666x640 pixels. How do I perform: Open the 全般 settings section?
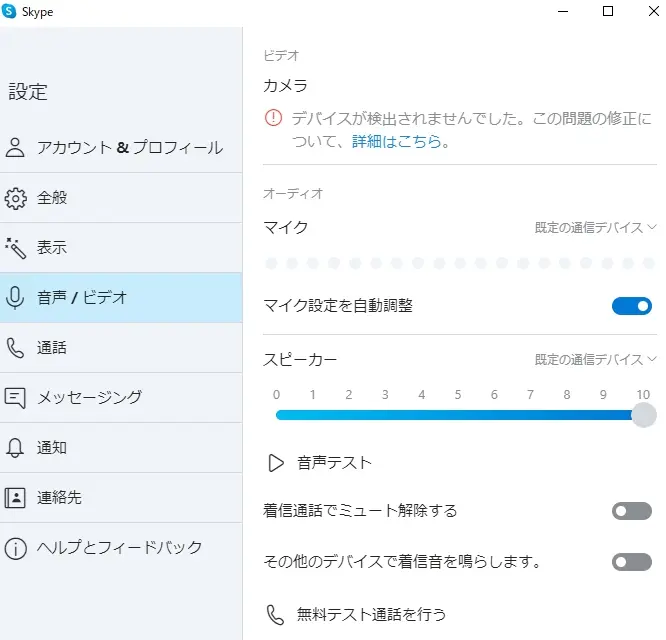coord(52,198)
